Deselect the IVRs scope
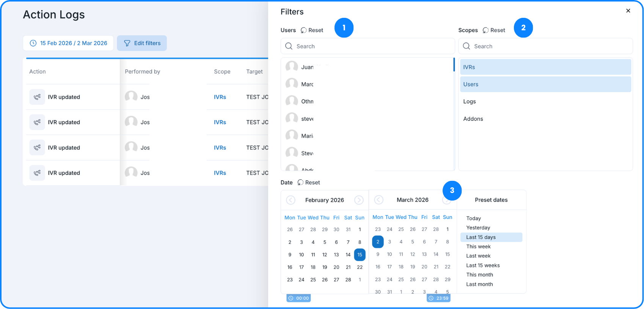 click(x=545, y=67)
